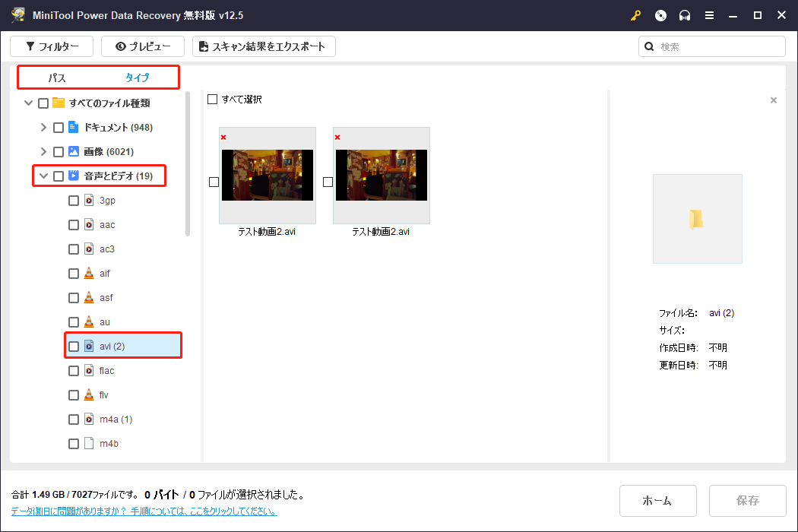798x532 pixels.
Task: Click the search magnifier icon
Action: pos(649,46)
